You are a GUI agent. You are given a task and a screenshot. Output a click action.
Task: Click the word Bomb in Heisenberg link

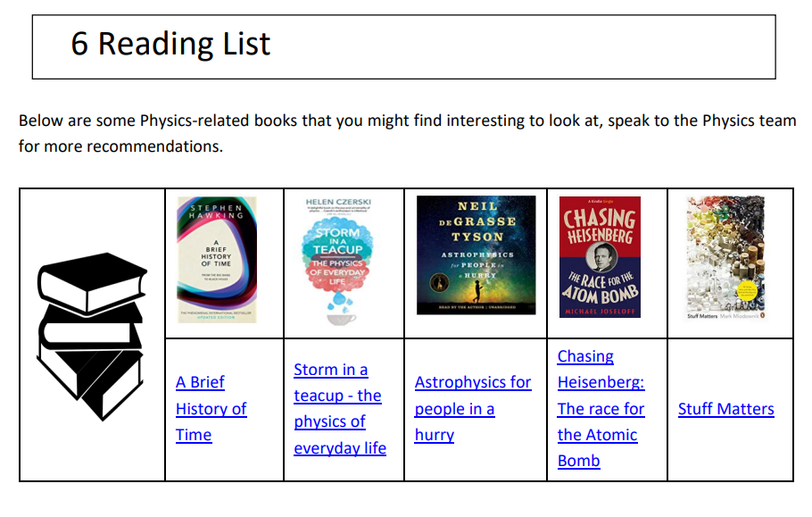(x=578, y=461)
